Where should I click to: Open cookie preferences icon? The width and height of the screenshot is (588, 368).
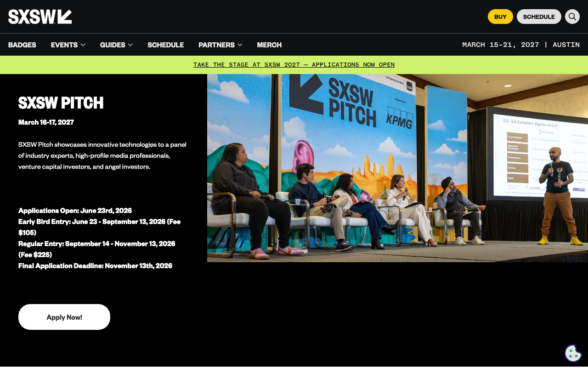pos(573,353)
